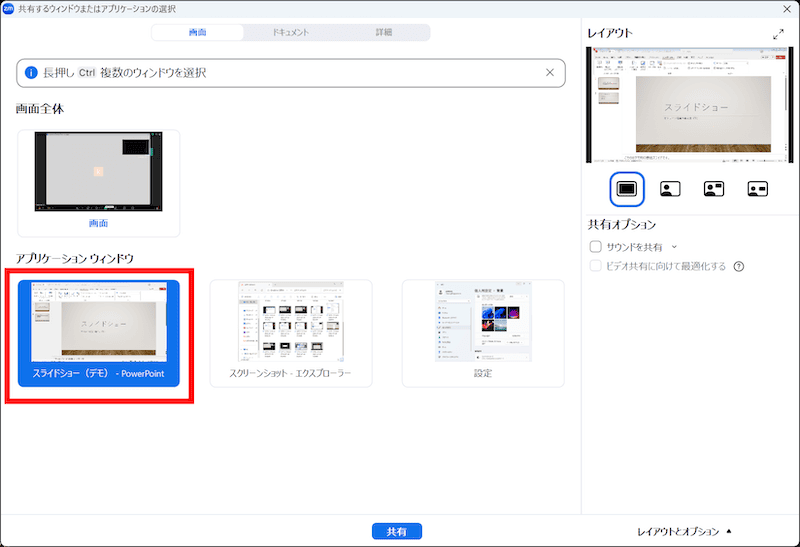Select the fourth layout icon with small presenter
This screenshot has width=800, height=547.
pyautogui.click(x=757, y=187)
